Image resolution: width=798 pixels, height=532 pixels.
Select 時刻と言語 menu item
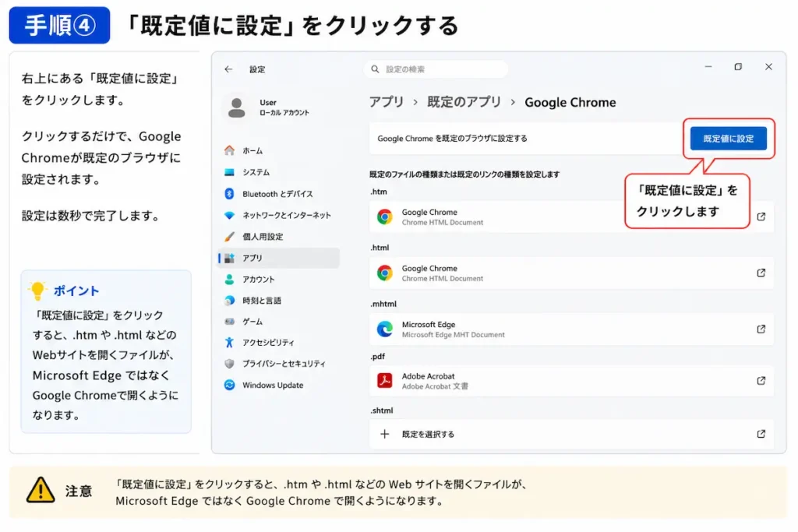point(262,301)
